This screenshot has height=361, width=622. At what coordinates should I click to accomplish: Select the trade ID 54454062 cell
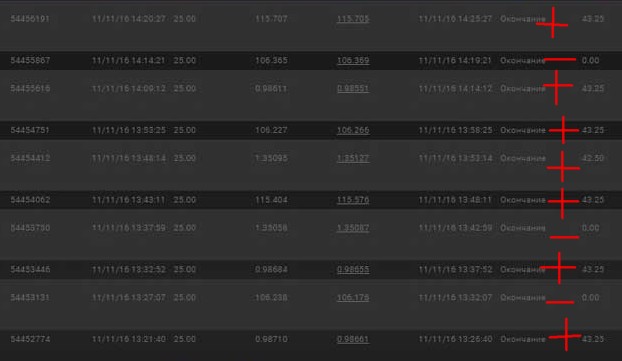pos(30,200)
